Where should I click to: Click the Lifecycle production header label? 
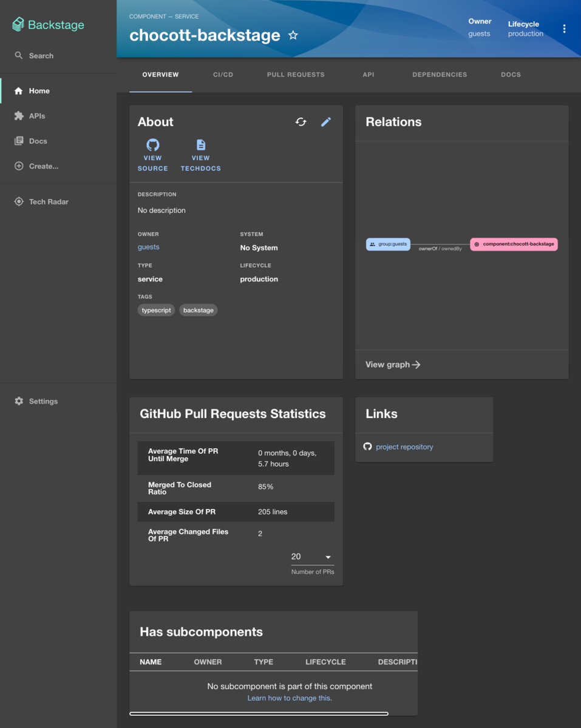point(526,29)
